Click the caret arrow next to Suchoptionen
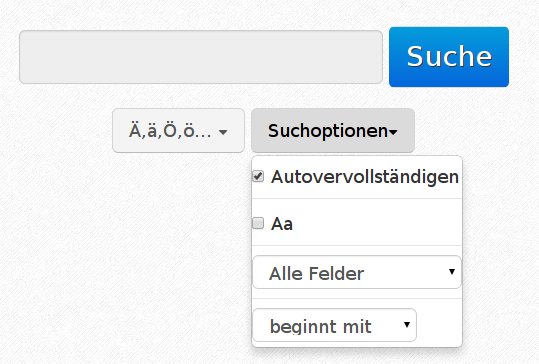The height and width of the screenshot is (364, 539). click(x=393, y=132)
